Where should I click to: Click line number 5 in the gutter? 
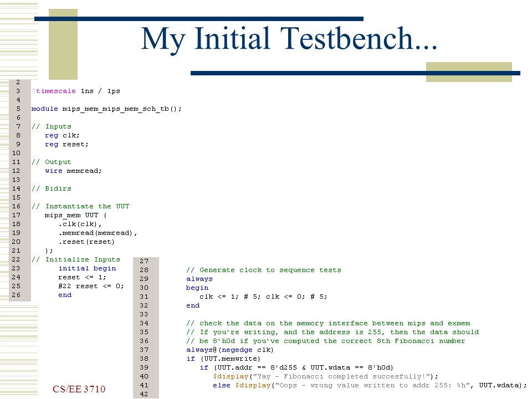pyautogui.click(x=18, y=109)
